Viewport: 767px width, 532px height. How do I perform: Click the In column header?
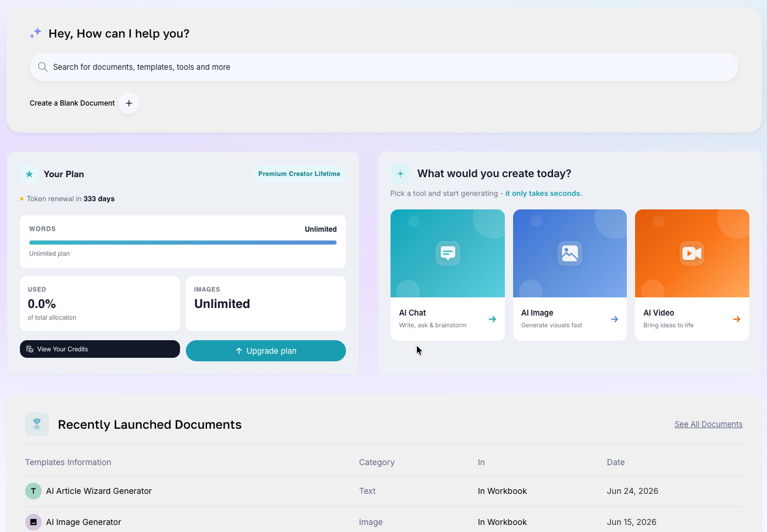(481, 462)
